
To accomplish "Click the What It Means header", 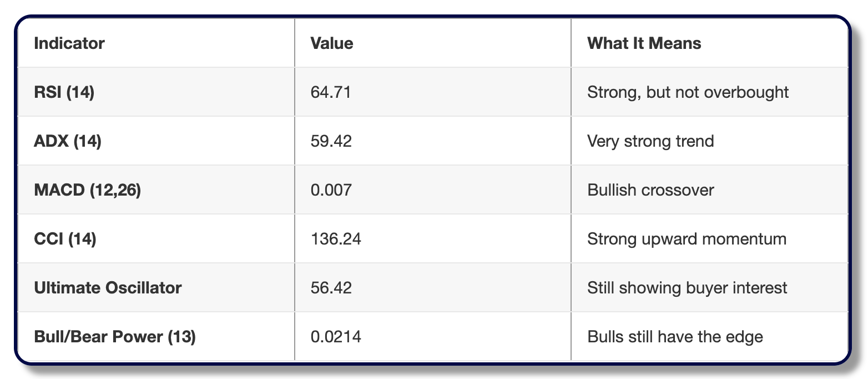I will pos(644,43).
